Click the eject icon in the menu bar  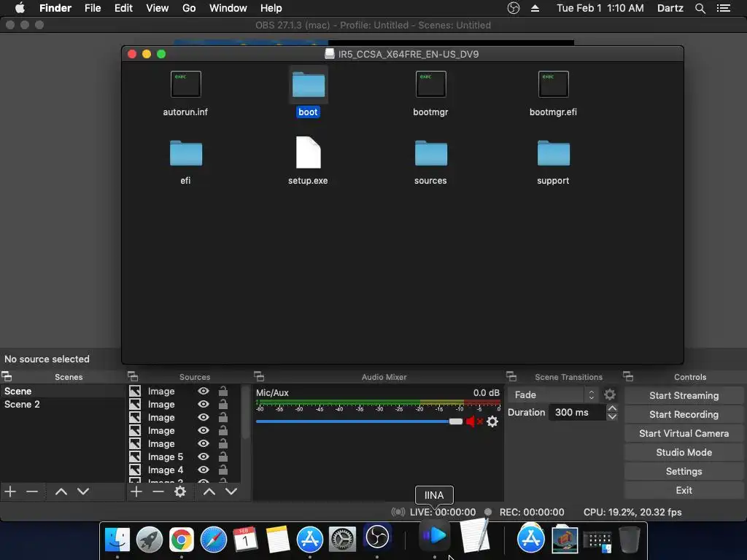535,8
